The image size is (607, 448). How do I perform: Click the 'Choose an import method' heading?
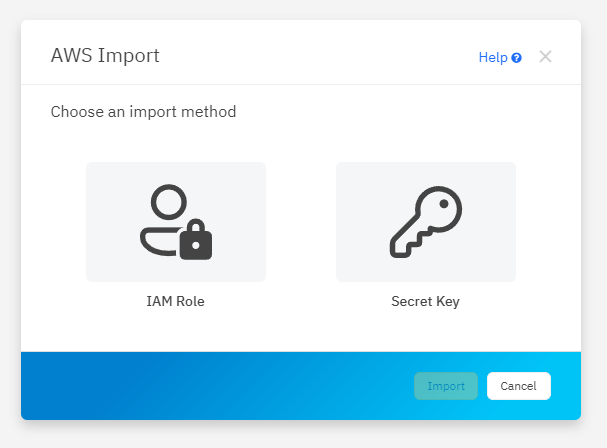[x=143, y=112]
